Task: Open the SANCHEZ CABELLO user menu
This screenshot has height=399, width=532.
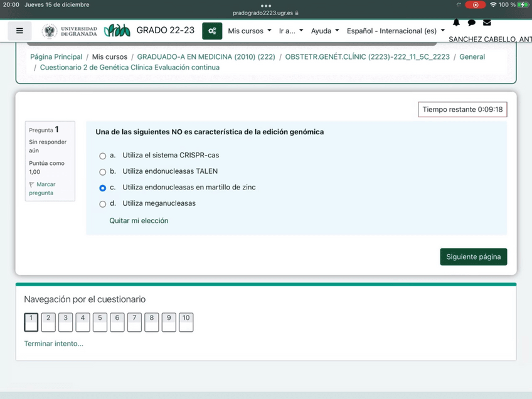Action: point(490,39)
